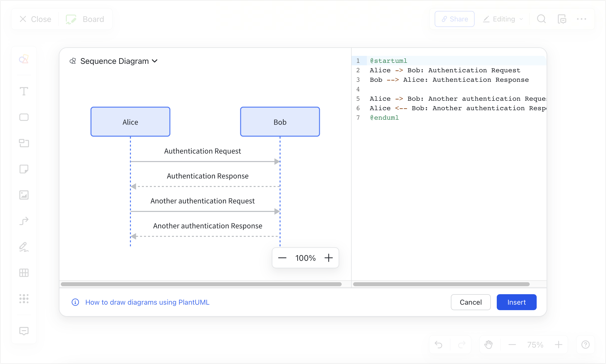Open the help question mark icon
This screenshot has height=364, width=606.
click(586, 345)
